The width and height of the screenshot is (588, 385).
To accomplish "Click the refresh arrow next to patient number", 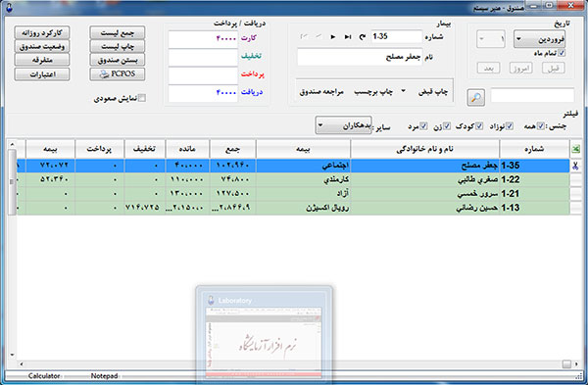I will coord(363,37).
